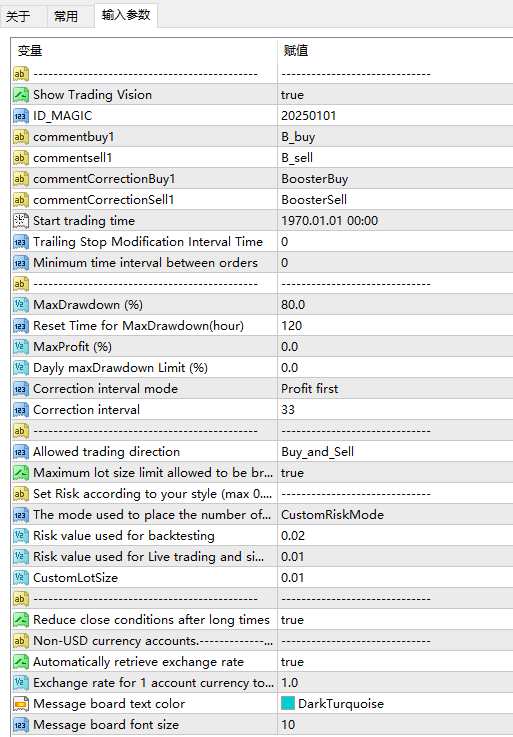The width and height of the screenshot is (513, 737).
Task: Edit the BoosterBuy value field
Action: coord(395,179)
